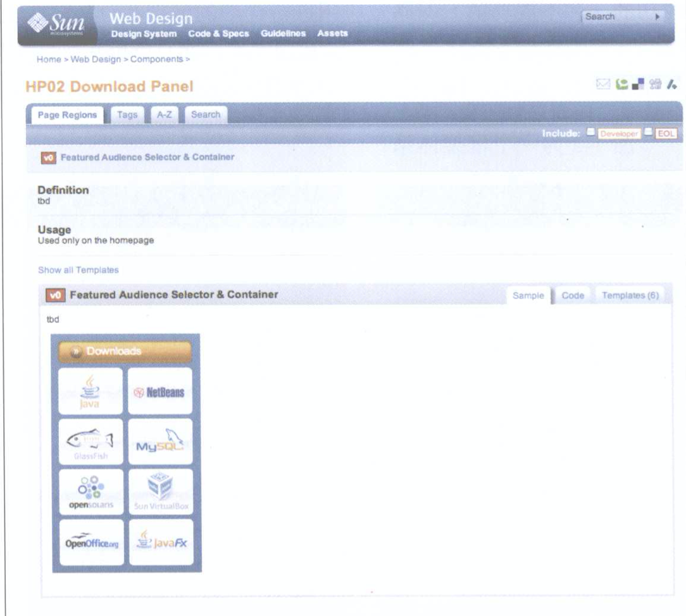Click the search arrow submit button
The height and width of the screenshot is (616, 686).
coord(657,17)
